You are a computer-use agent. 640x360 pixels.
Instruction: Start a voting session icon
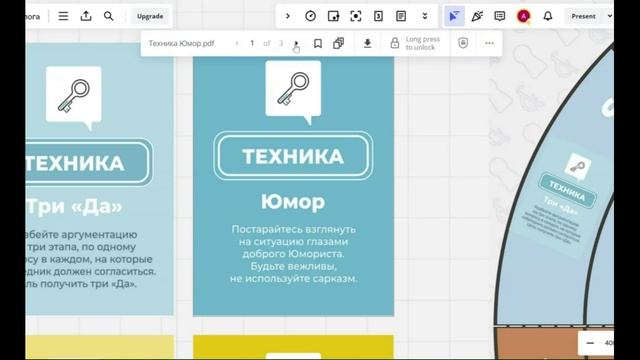[378, 16]
